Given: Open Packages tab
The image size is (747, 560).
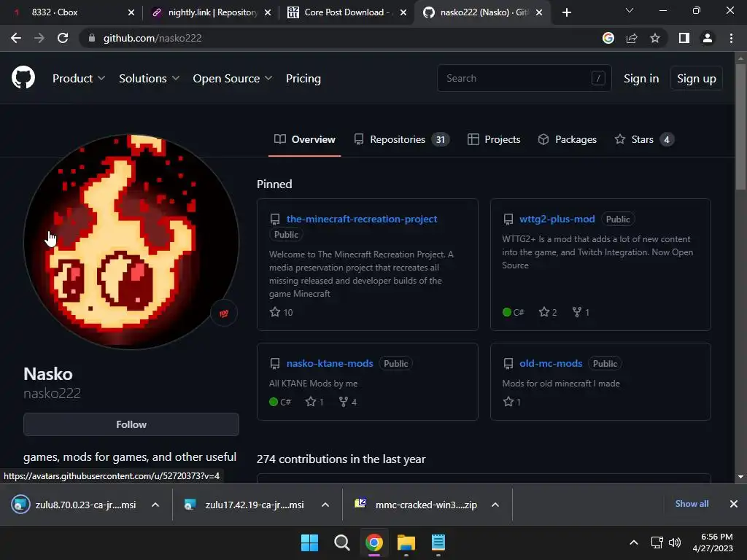Looking at the screenshot, I should click(568, 139).
